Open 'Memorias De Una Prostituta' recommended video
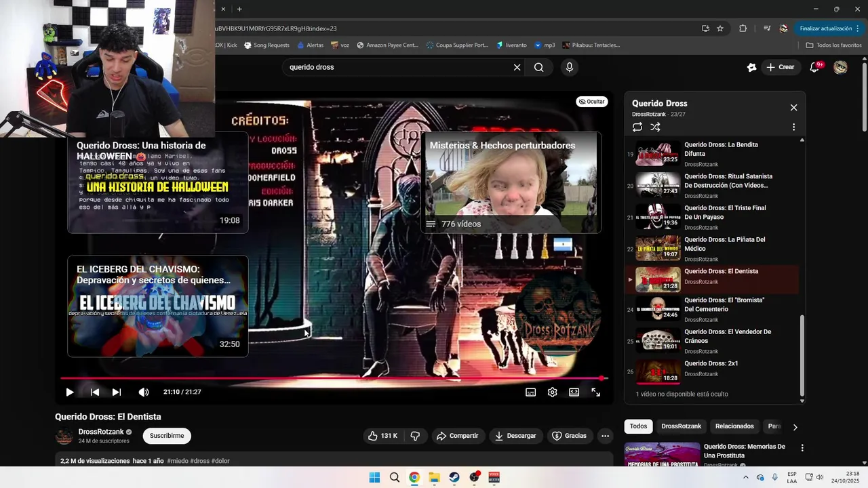This screenshot has width=868, height=488. [x=713, y=455]
